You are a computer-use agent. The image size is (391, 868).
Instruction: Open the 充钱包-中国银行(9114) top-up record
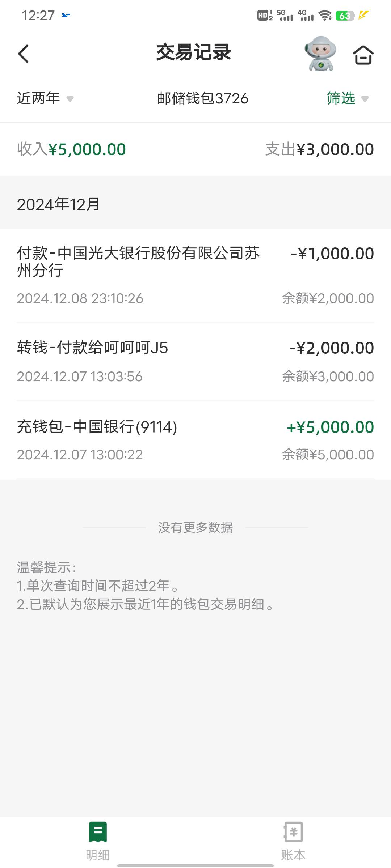click(x=195, y=440)
